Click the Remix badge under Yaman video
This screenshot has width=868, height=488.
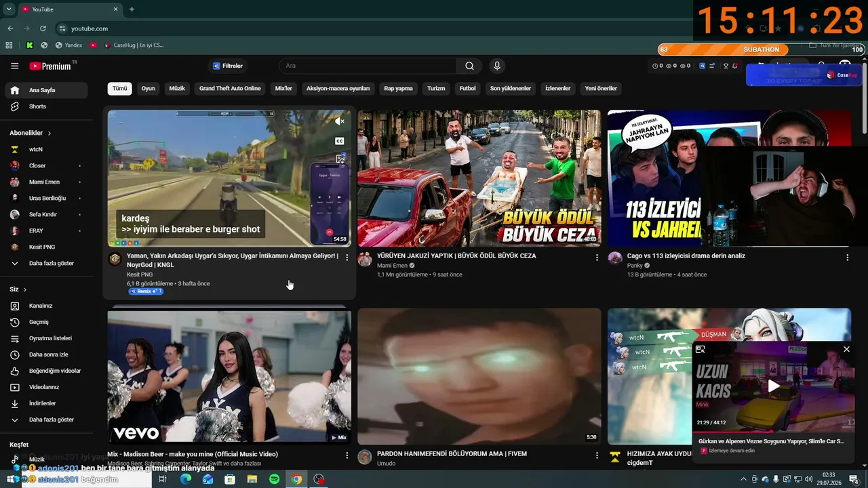coord(146,291)
